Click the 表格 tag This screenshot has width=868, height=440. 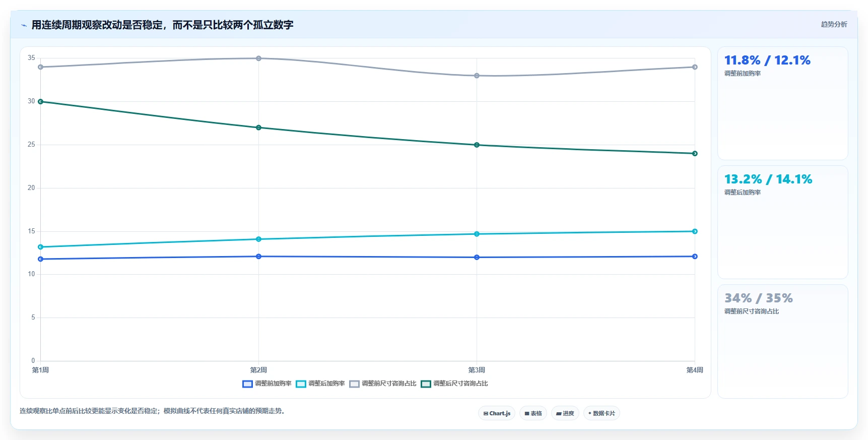(x=533, y=413)
